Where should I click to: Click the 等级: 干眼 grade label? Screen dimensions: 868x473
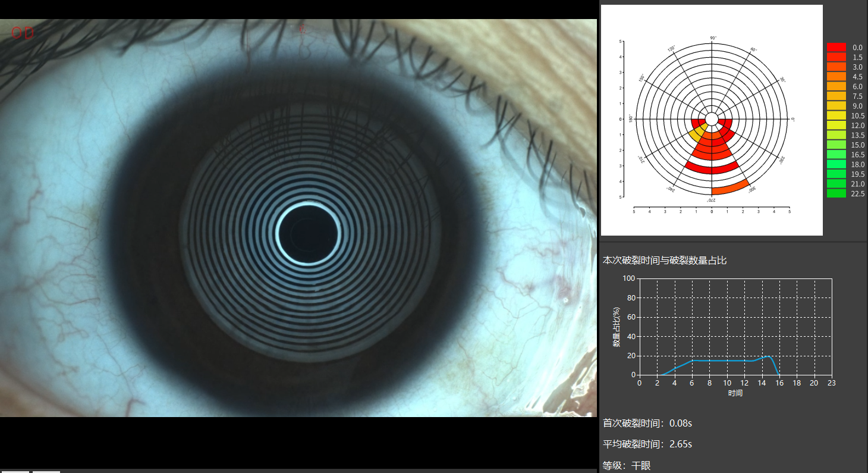tap(627, 466)
